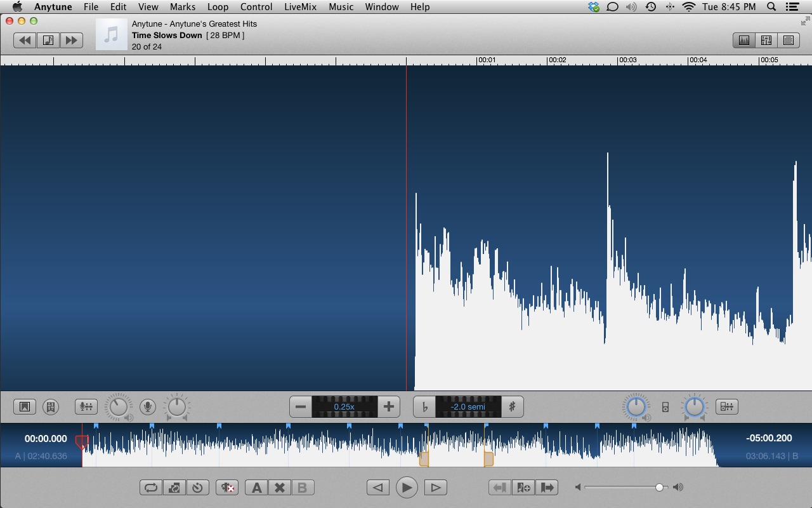The width and height of the screenshot is (812, 508).
Task: Add a new mark with marker button
Action: [523, 488]
